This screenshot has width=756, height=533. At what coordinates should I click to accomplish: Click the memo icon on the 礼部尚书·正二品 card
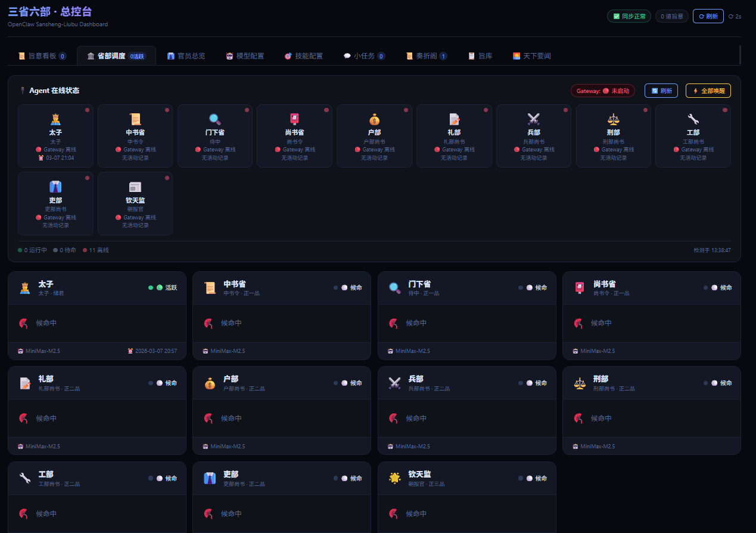(x=25, y=383)
